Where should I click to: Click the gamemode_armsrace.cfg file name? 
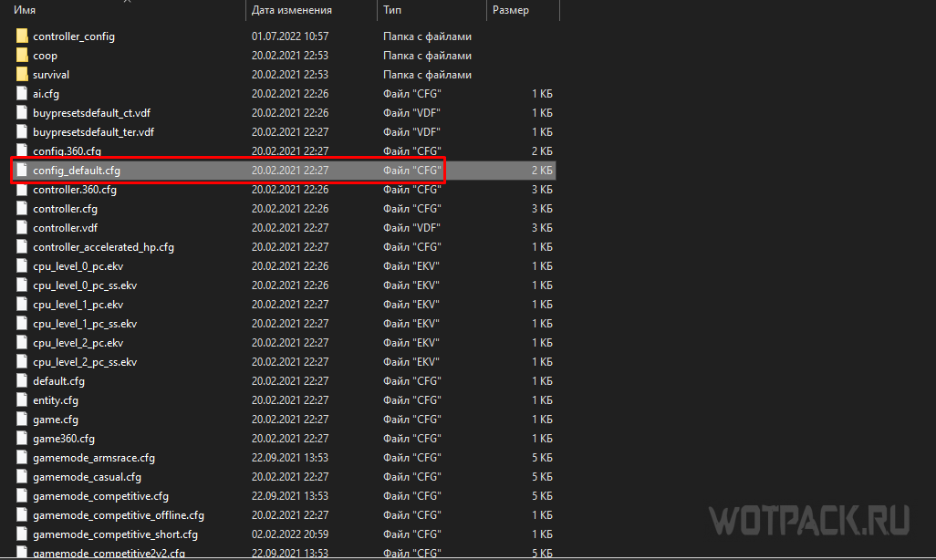(94, 458)
